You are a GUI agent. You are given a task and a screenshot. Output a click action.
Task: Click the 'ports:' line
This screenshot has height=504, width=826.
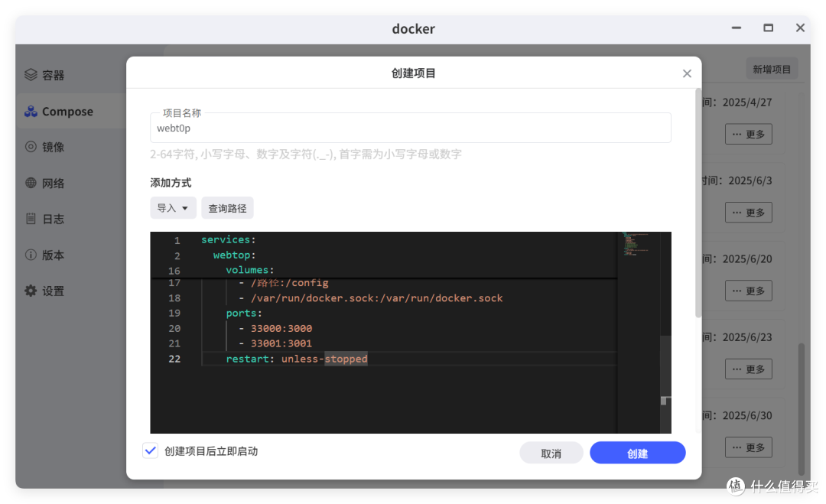pos(243,314)
